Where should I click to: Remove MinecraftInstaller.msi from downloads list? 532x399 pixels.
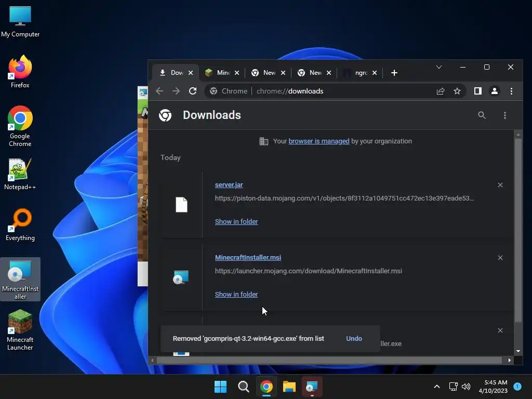coord(500,258)
